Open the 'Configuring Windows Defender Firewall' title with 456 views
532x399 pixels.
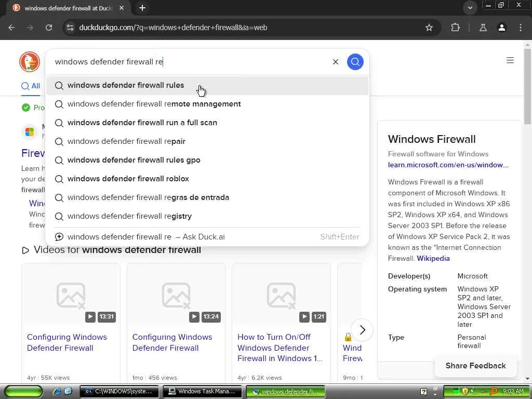click(x=172, y=342)
